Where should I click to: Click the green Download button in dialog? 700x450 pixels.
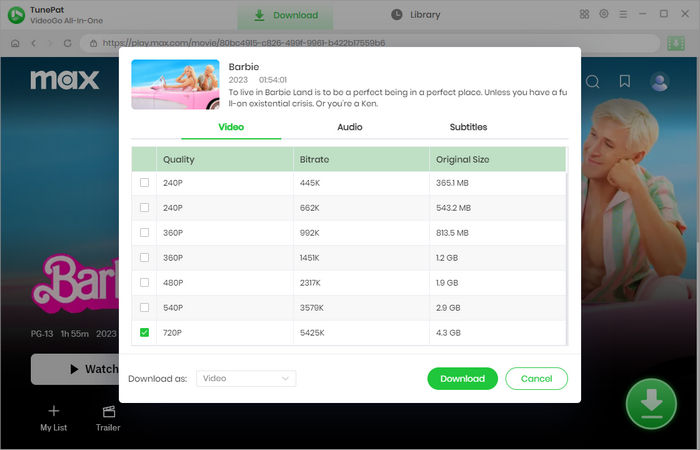point(462,379)
